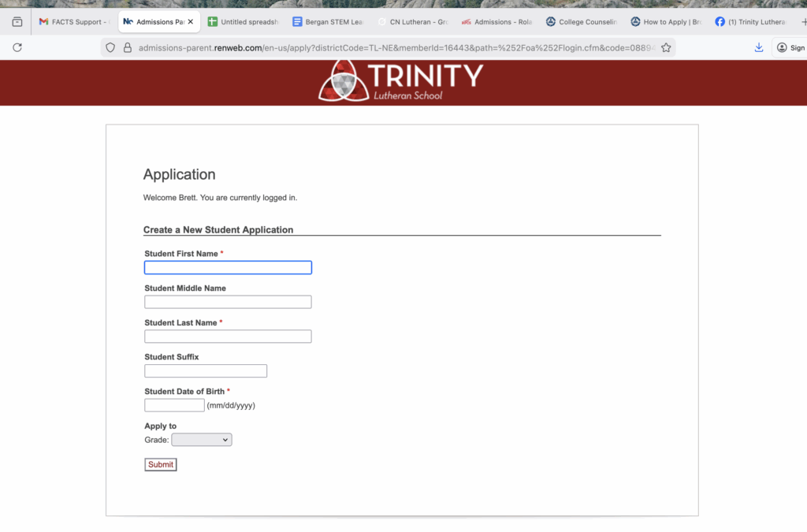Close the Admissions Parent tab
The image size is (807, 532).
pyautogui.click(x=191, y=22)
